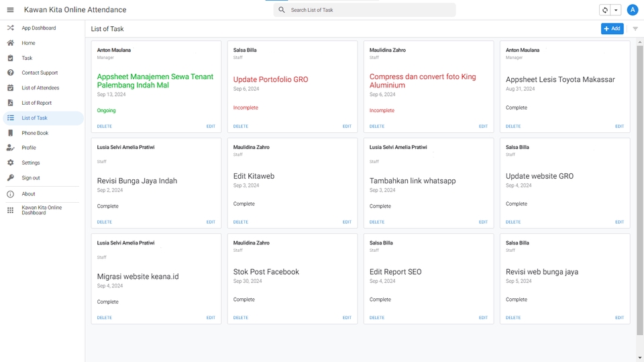Delete the Update Portofolio GRO task
The width and height of the screenshot is (644, 362).
[240, 126]
